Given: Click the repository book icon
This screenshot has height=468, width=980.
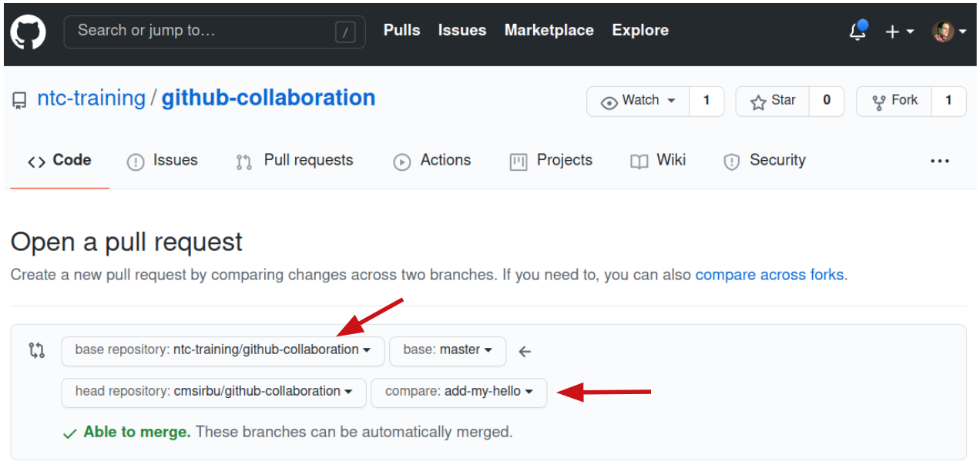Looking at the screenshot, I should click(19, 100).
